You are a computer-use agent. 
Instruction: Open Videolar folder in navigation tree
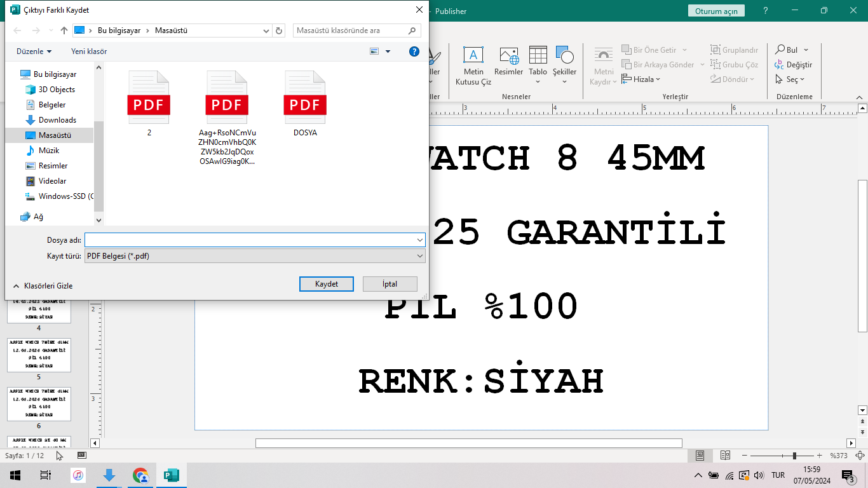[x=46, y=181]
